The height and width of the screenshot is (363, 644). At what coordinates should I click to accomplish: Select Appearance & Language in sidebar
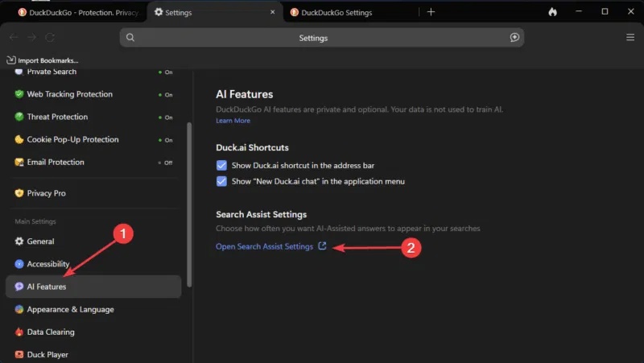[x=70, y=309]
